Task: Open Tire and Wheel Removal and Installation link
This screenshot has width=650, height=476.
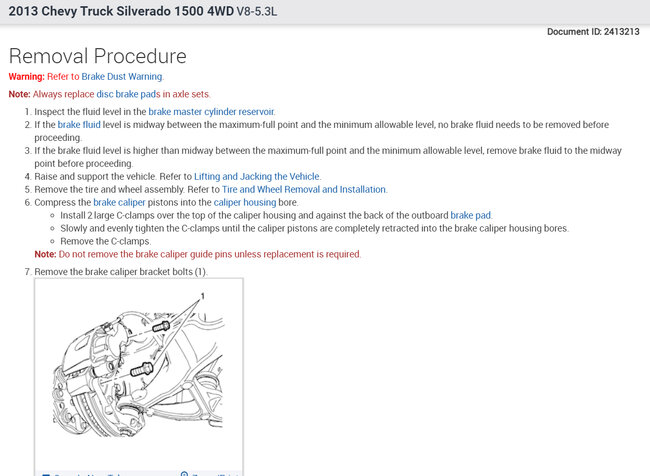Action: pyautogui.click(x=304, y=189)
